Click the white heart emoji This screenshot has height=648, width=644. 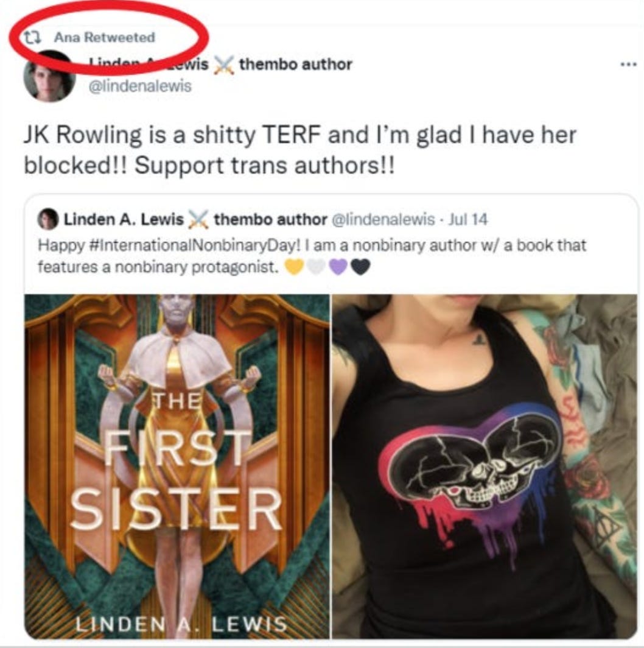coord(316,267)
